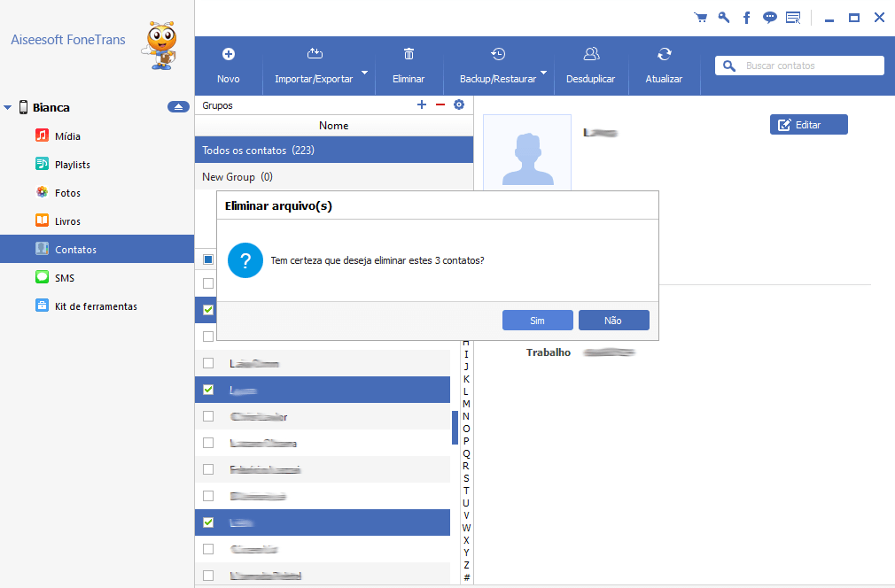Screen dimensions: 895x588
Task: Click the Facebook icon in title bar
Action: point(747,18)
